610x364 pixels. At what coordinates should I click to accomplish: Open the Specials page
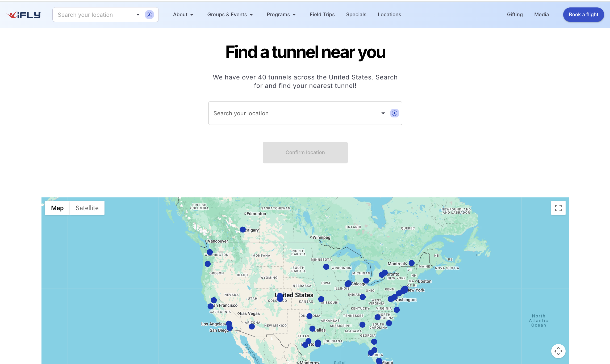click(x=356, y=15)
